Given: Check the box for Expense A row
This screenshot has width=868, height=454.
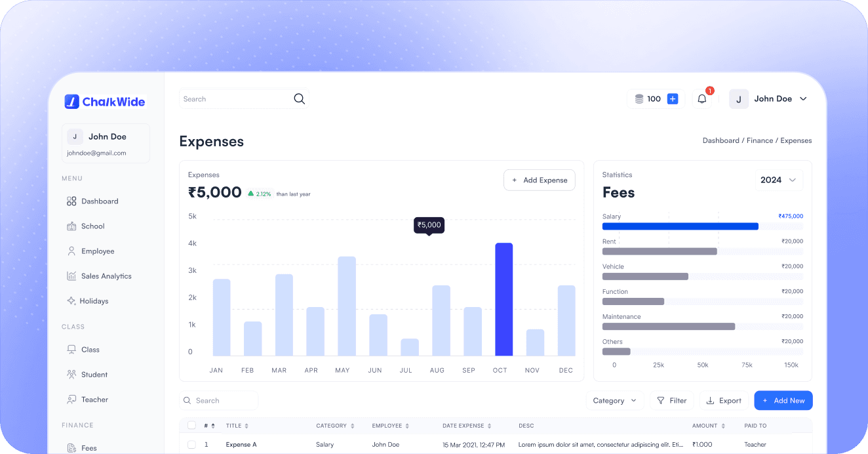Looking at the screenshot, I should [x=191, y=444].
